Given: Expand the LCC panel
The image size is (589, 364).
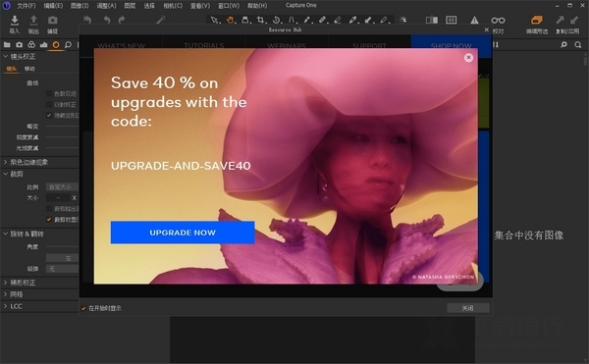Looking at the screenshot, I should click(6, 306).
